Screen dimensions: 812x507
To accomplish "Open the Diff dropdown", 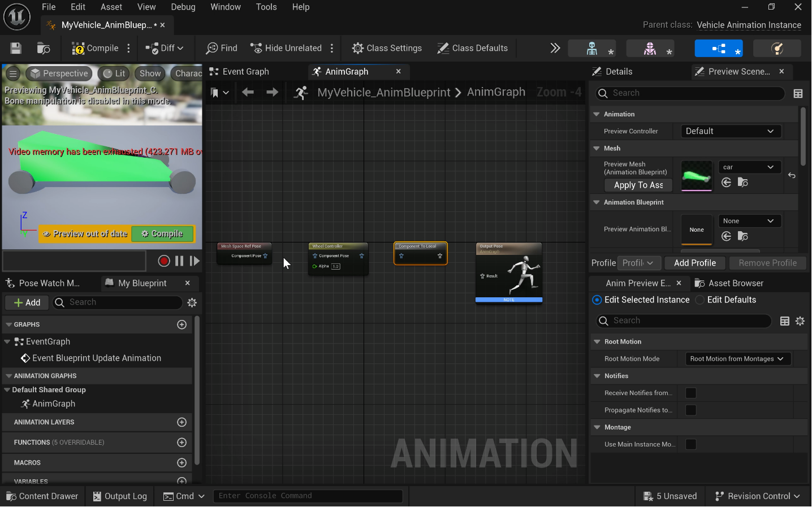I will [165, 49].
